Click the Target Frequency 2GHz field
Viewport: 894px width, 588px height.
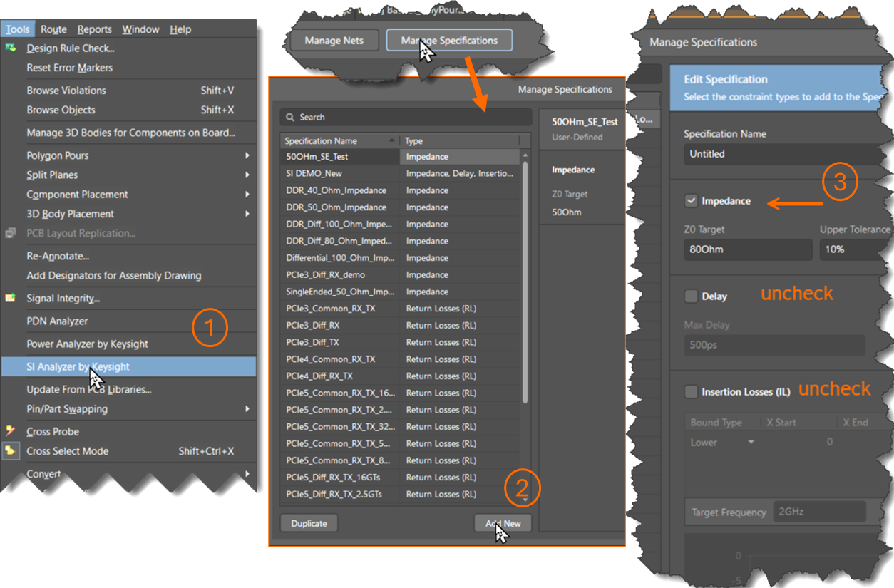(819, 512)
